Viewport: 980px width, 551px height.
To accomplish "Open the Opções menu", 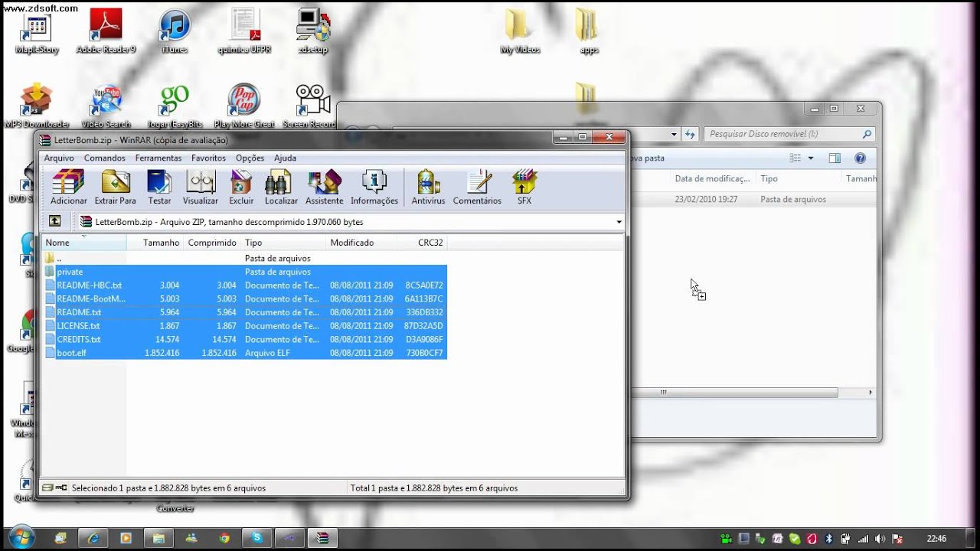I will 250,158.
